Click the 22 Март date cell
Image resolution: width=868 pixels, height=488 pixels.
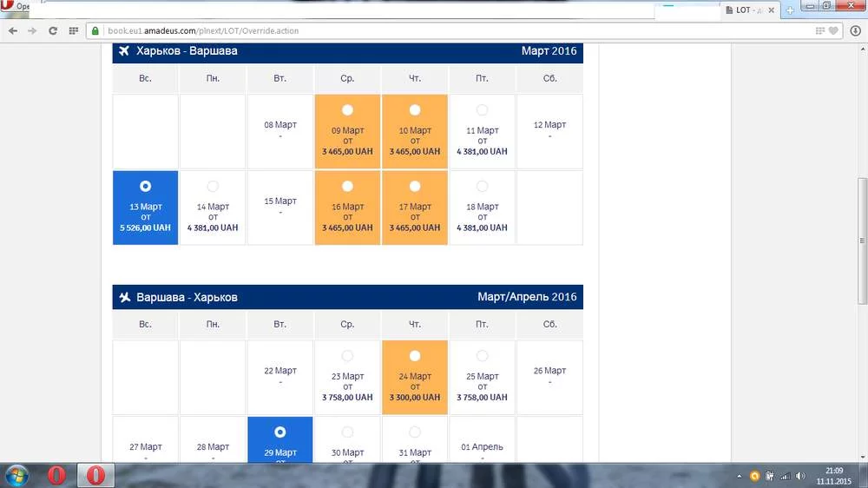tap(280, 377)
